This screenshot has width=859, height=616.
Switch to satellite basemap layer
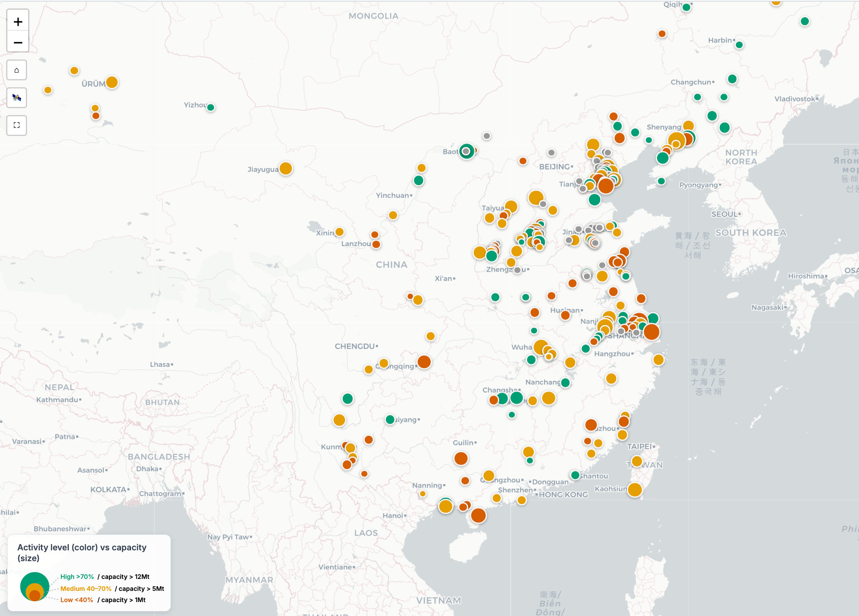tap(17, 98)
